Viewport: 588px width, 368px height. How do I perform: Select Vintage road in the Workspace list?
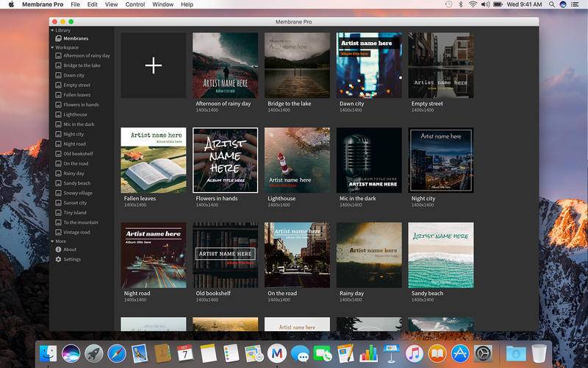click(x=76, y=232)
